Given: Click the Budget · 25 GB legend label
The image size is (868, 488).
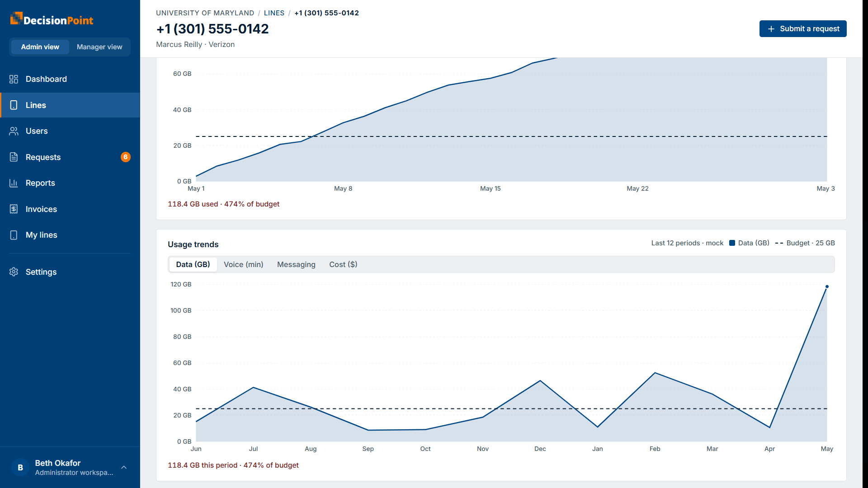Looking at the screenshot, I should coord(811,243).
